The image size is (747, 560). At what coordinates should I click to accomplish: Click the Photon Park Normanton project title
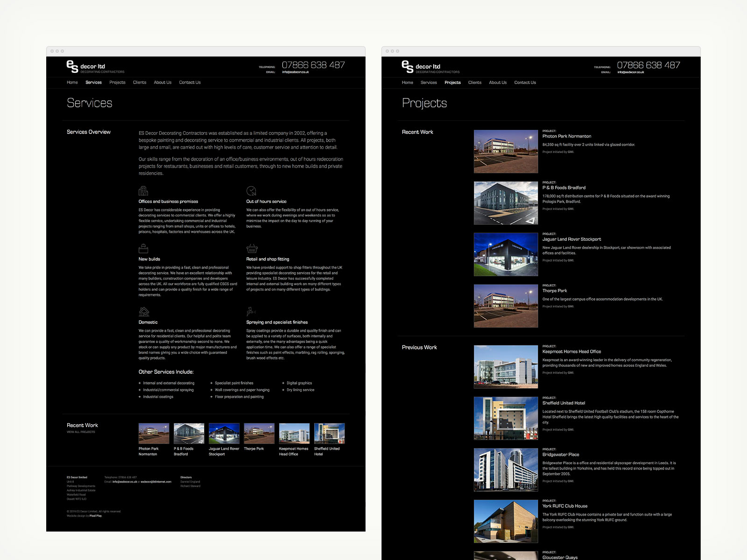(567, 136)
